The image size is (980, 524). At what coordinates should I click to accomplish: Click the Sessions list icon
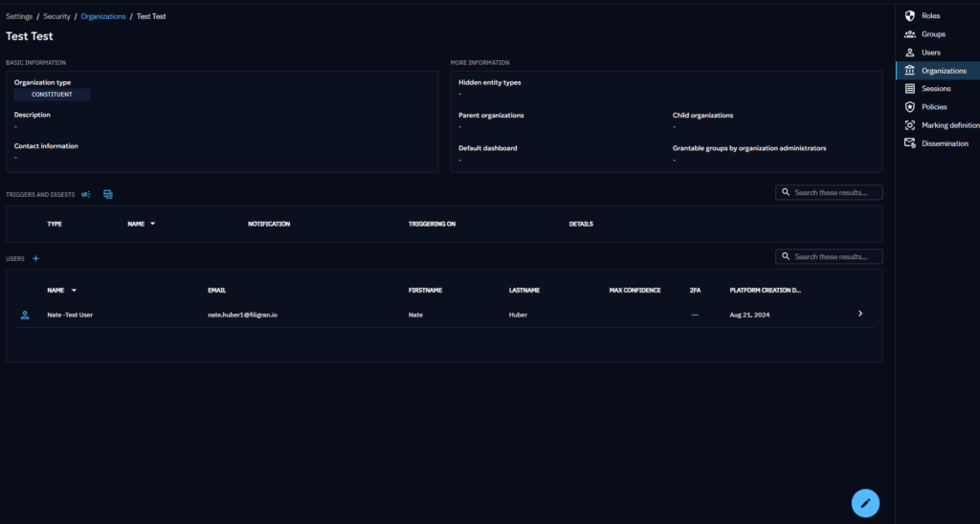pos(909,89)
